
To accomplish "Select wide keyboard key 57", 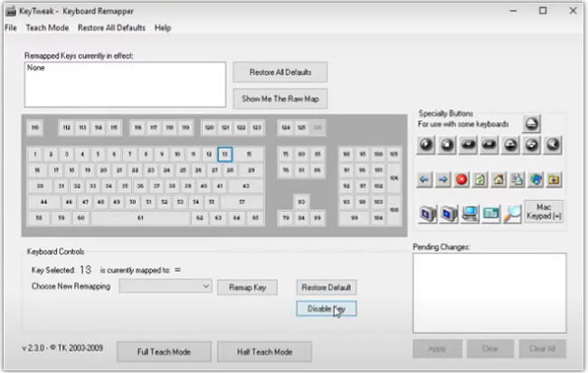I will pyautogui.click(x=242, y=202).
